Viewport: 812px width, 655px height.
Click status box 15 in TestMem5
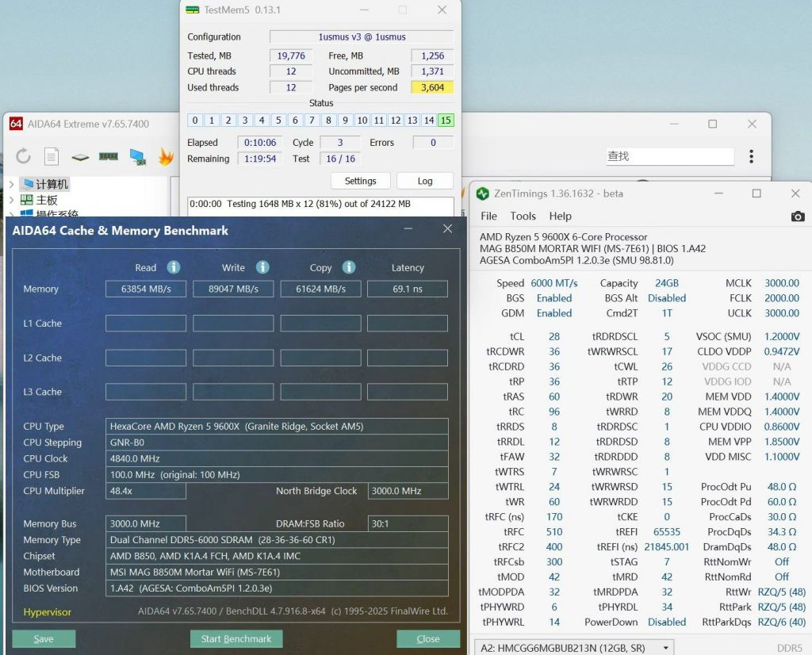(x=446, y=121)
